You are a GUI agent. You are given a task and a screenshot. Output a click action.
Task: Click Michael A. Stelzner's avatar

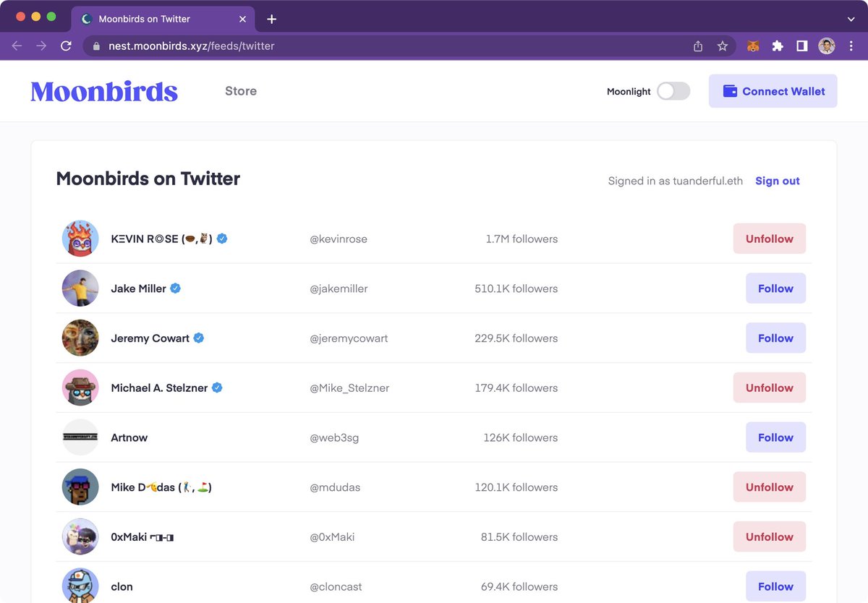80,388
